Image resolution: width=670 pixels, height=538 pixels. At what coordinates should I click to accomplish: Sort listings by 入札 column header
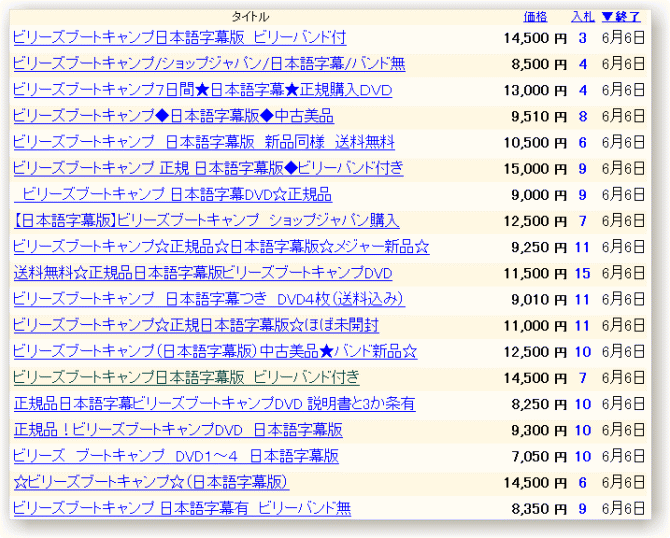582,17
